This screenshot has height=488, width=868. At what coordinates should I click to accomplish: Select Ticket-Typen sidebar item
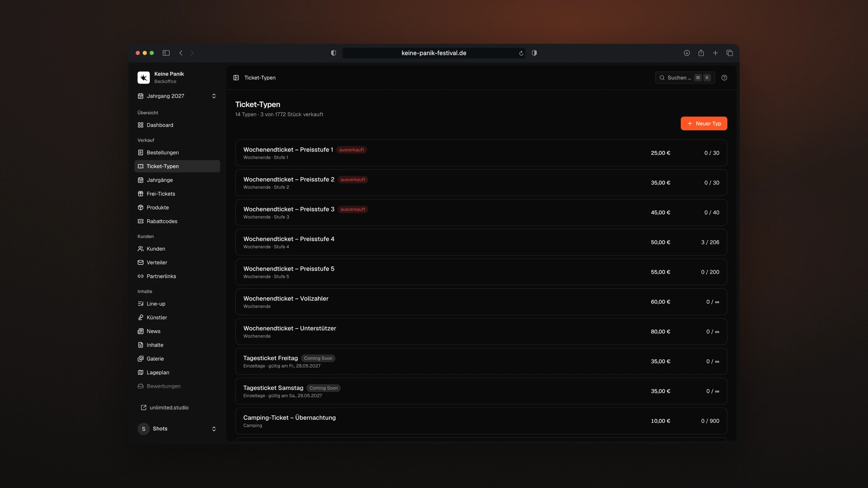[x=177, y=166]
